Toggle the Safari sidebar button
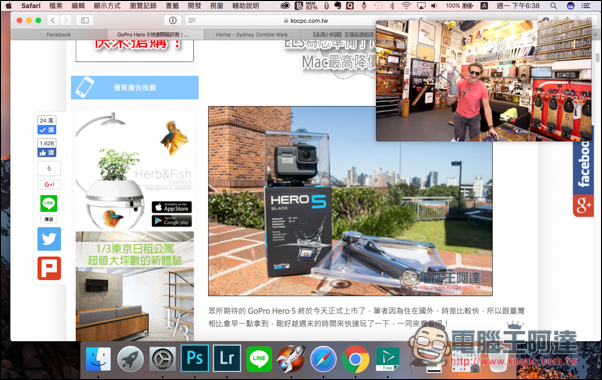This screenshot has width=602, height=380. (85, 20)
